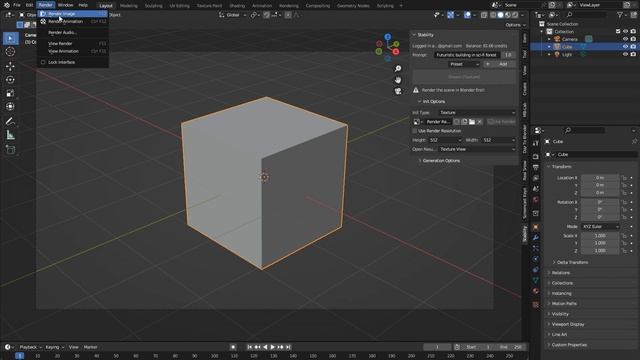Screen dimensions: 640x360
Task: Activate the Add Cube tool
Action: click(10, 150)
